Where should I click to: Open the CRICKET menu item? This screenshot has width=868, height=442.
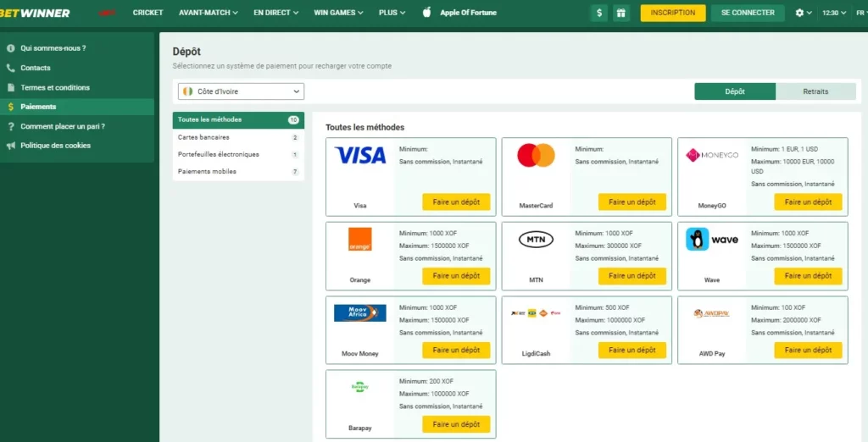[147, 13]
